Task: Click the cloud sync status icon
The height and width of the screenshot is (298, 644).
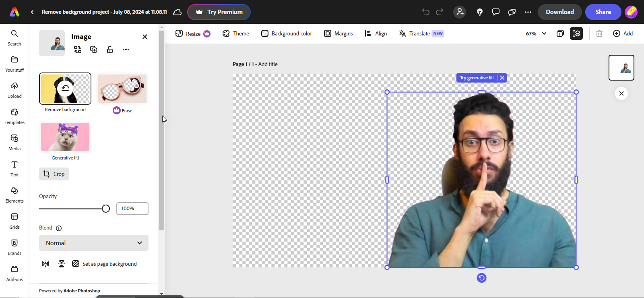Action: click(177, 12)
